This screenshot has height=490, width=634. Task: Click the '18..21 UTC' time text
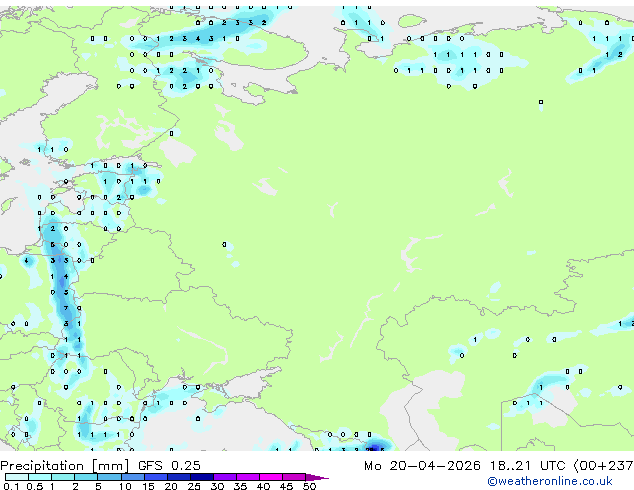point(527,466)
